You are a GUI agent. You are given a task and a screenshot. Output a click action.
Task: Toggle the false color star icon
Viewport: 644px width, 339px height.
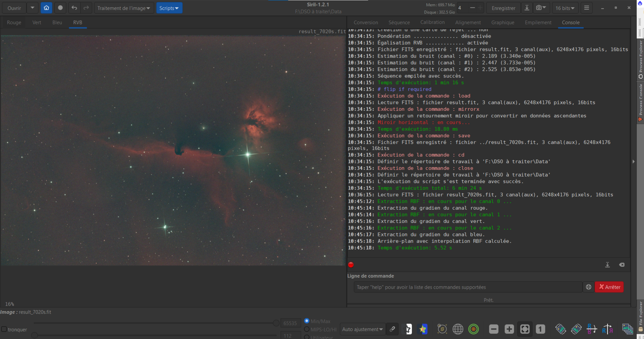click(423, 329)
